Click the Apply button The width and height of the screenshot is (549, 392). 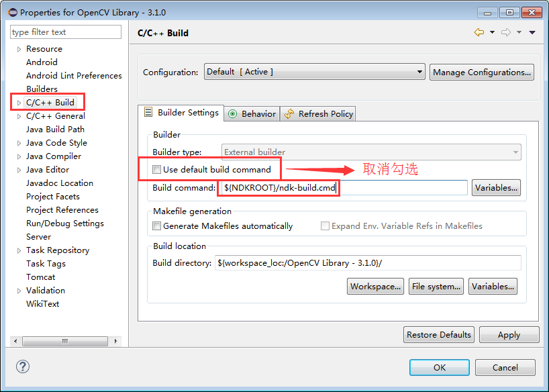coord(509,334)
